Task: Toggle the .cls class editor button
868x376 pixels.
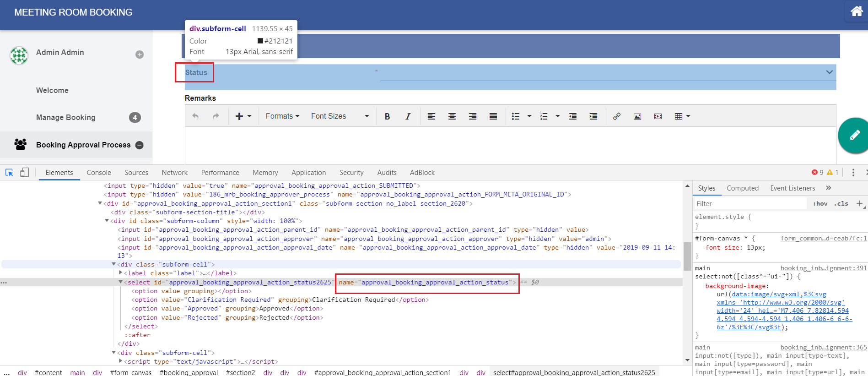Action: [x=841, y=204]
